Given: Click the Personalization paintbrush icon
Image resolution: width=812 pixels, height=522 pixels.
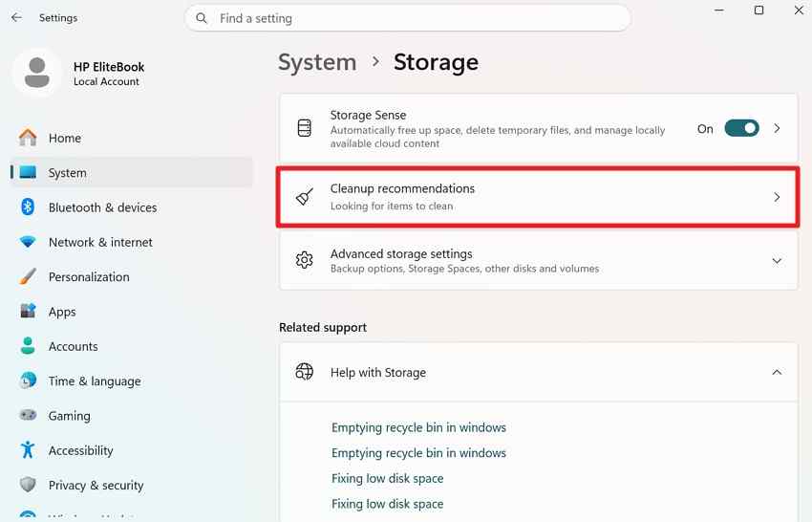Looking at the screenshot, I should click(x=28, y=276).
